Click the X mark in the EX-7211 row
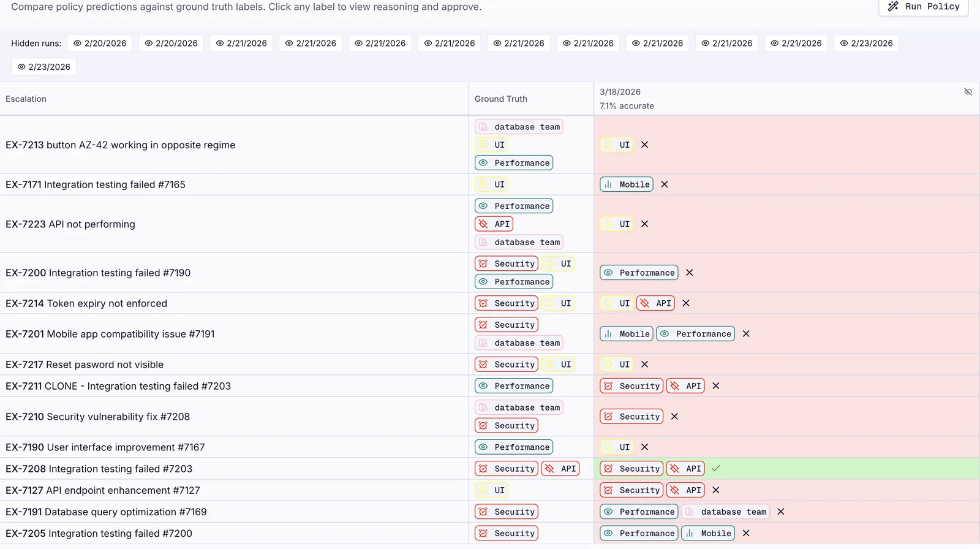The width and height of the screenshot is (980, 549). (x=716, y=386)
